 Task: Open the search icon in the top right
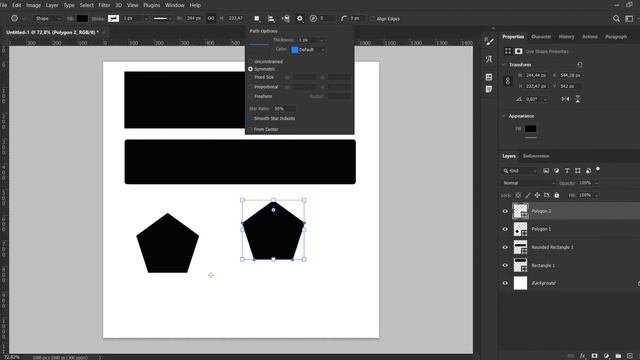(x=616, y=18)
